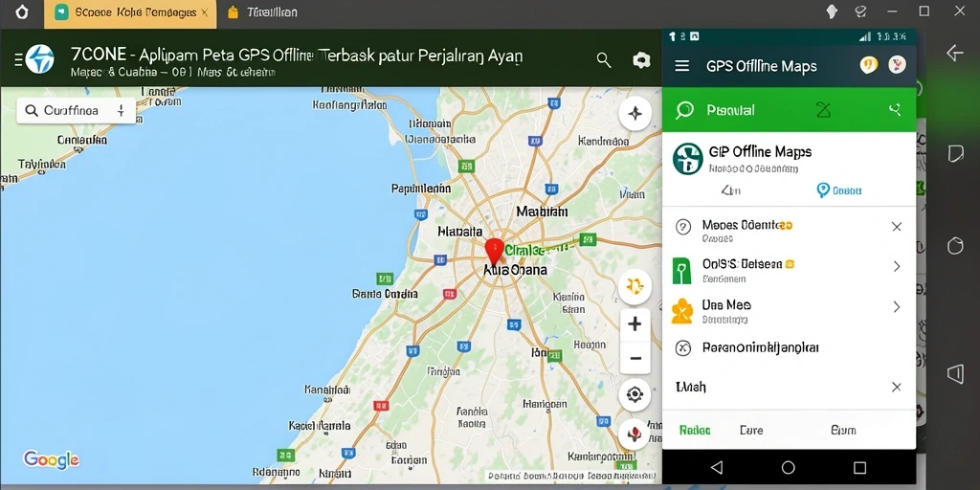Click the 7CONE app logo in the header
This screenshot has width=980, height=490.
(x=39, y=59)
